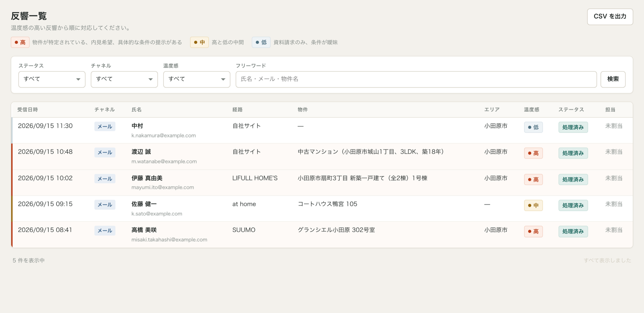Click the 氏名 column header
644x313 pixels.
coord(137,109)
